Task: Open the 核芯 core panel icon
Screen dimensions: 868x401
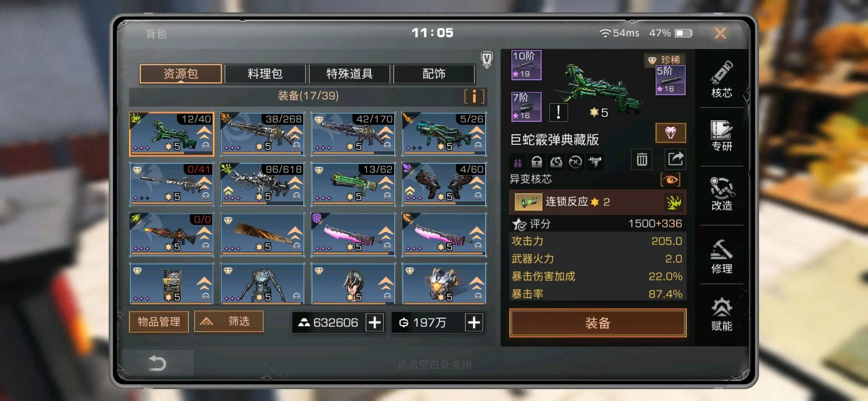Action: 721,79
